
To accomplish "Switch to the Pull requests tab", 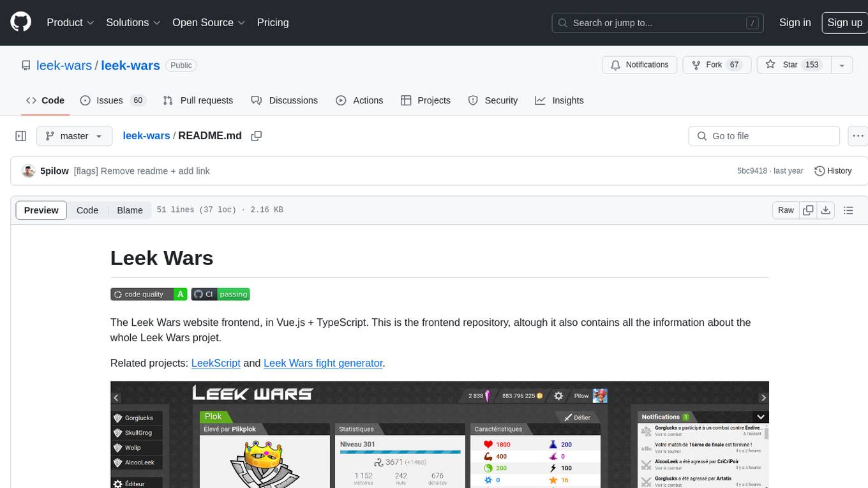I will pyautogui.click(x=198, y=100).
